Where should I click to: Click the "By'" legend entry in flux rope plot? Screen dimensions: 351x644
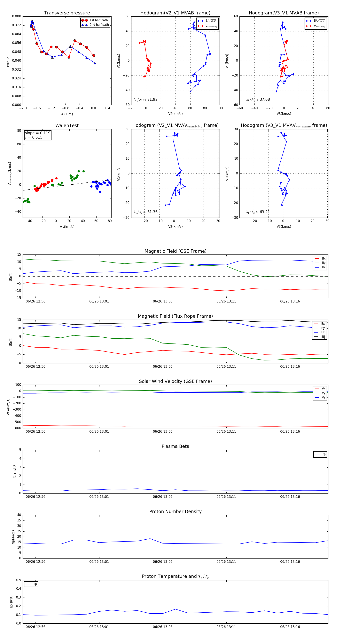pyautogui.click(x=320, y=328)
